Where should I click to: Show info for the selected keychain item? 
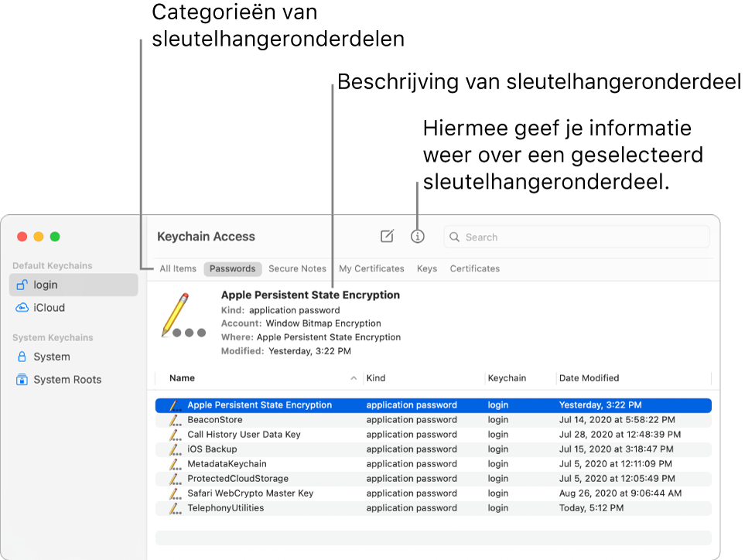click(x=417, y=236)
